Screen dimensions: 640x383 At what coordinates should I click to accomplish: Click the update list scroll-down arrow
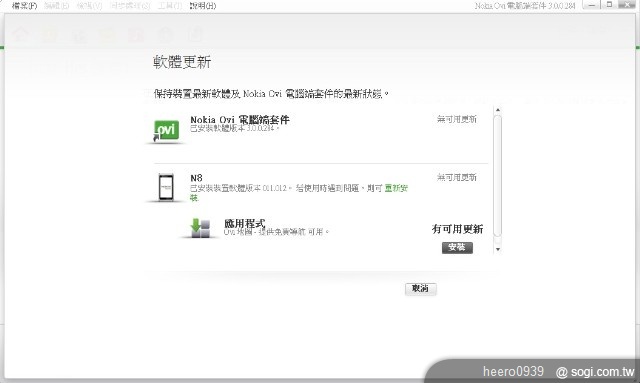pos(497,249)
